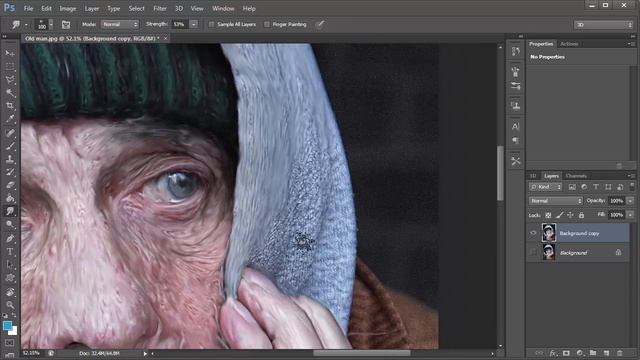Image resolution: width=640 pixels, height=360 pixels.
Task: Open the Paragraph panel icon
Action: (516, 140)
